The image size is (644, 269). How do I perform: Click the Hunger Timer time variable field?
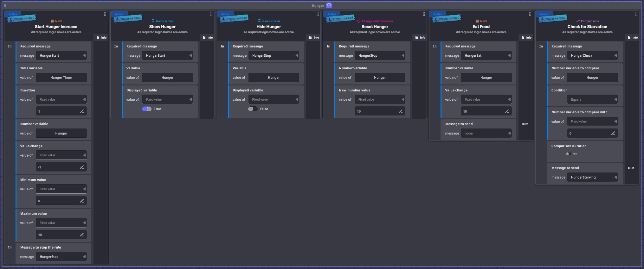[x=61, y=78]
